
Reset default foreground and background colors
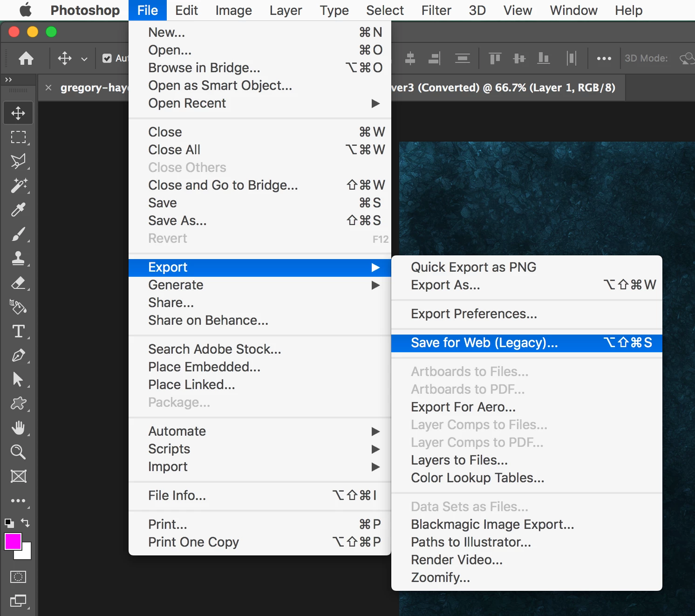(x=9, y=523)
